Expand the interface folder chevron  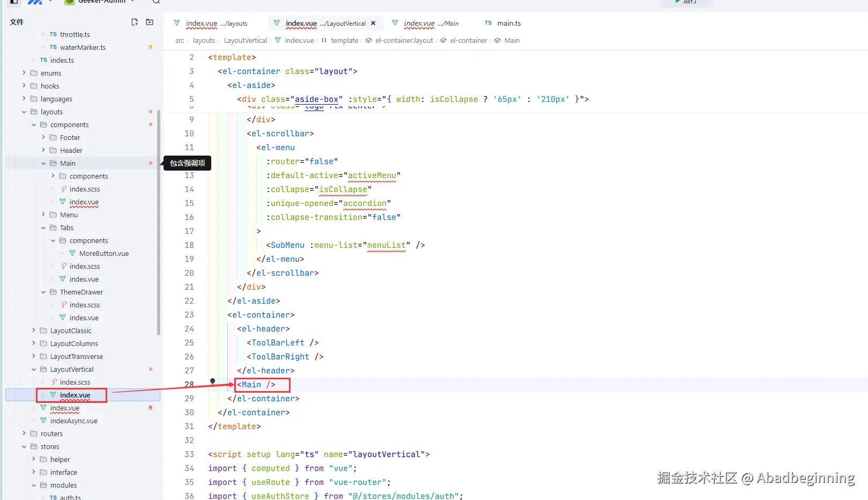[x=34, y=472]
